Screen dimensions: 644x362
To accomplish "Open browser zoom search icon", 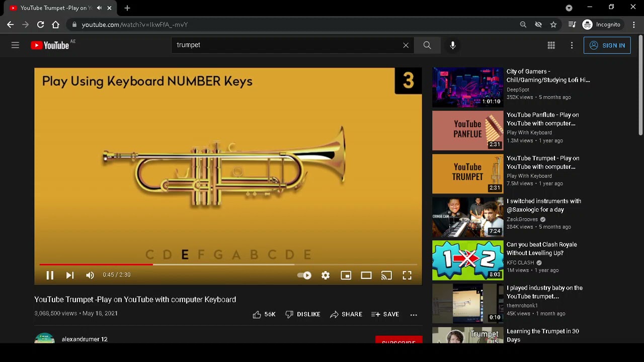I will pyautogui.click(x=523, y=25).
